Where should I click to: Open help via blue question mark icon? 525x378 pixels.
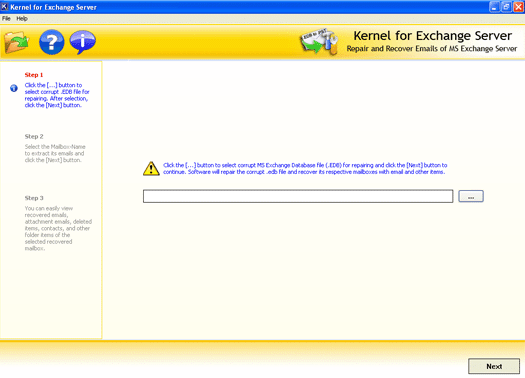pyautogui.click(x=52, y=42)
